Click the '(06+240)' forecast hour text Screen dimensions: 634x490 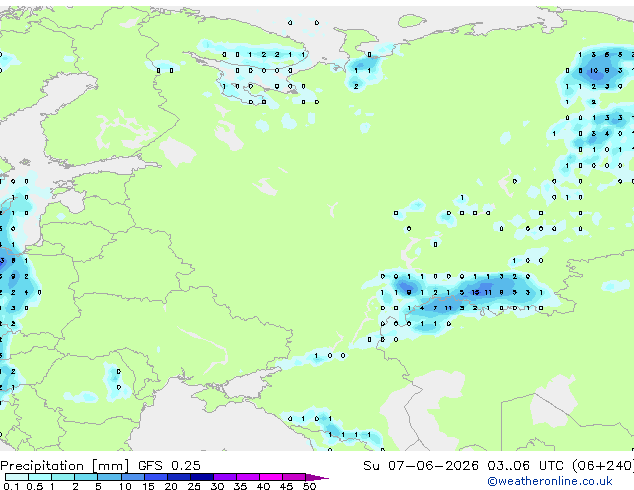(603, 466)
